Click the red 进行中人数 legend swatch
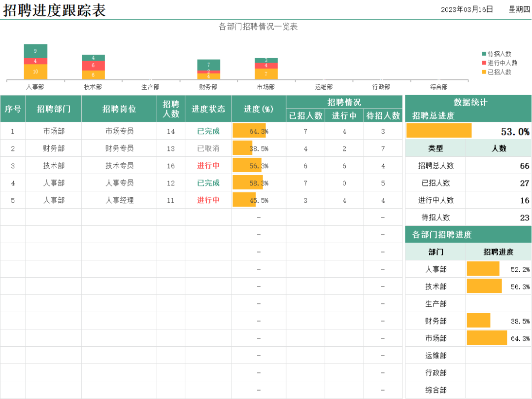Screen dimensions: 532x399 (484, 63)
